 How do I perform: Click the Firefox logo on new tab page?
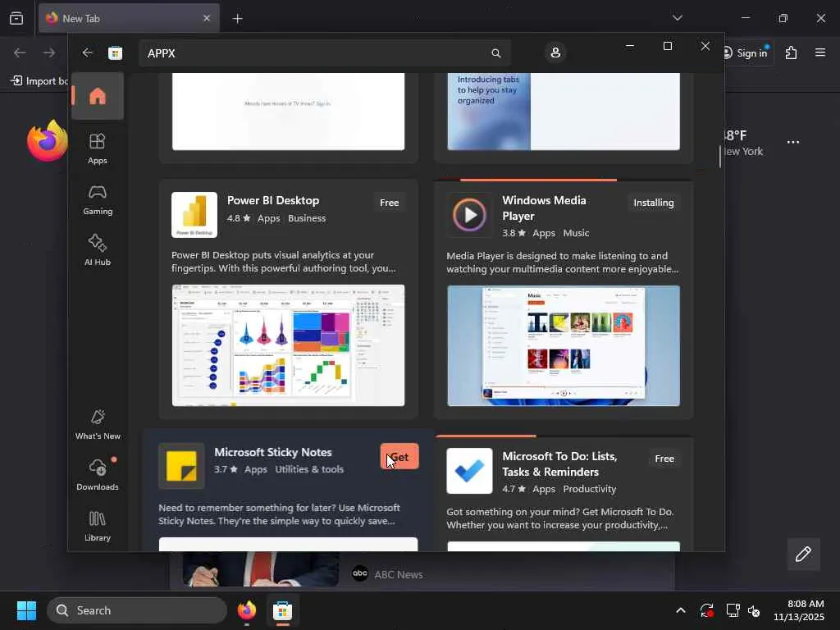[48, 140]
